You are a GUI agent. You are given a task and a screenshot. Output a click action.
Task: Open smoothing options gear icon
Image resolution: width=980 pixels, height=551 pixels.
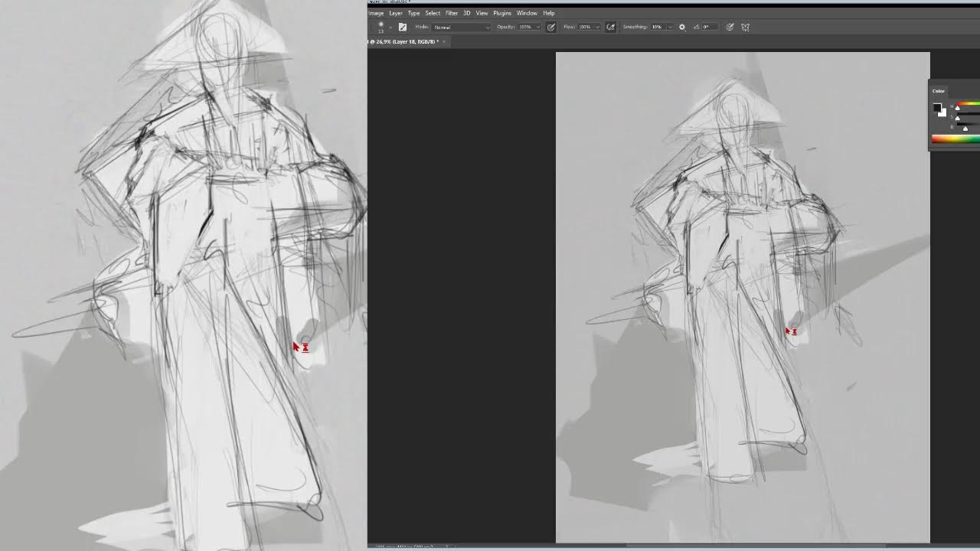(x=682, y=27)
